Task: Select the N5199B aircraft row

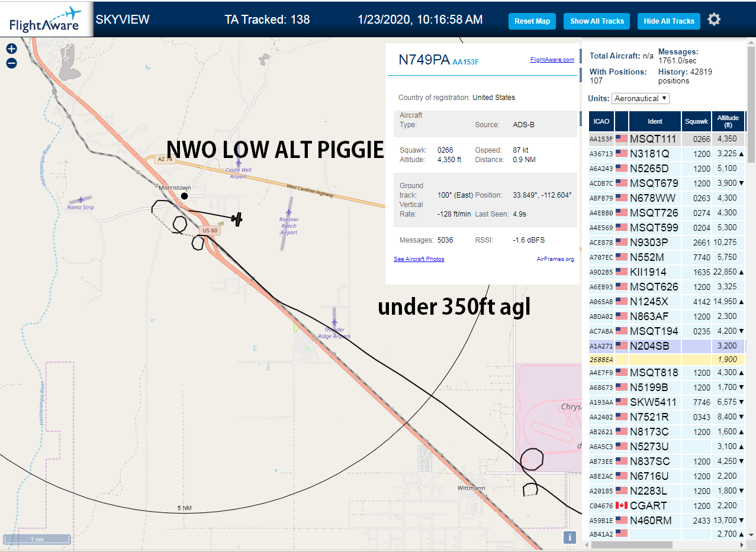Action: 667,388
